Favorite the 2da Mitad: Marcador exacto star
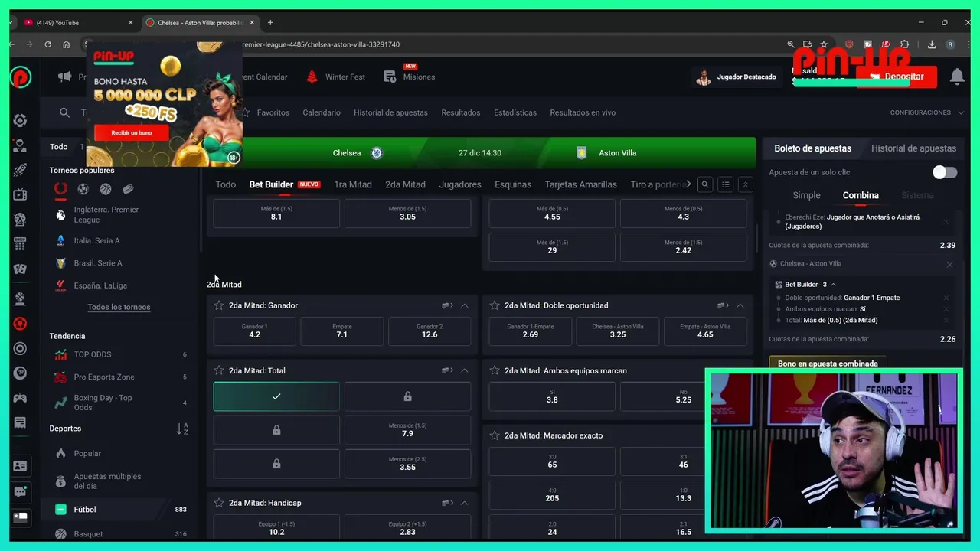This screenshot has height=551, width=980. 495,435
